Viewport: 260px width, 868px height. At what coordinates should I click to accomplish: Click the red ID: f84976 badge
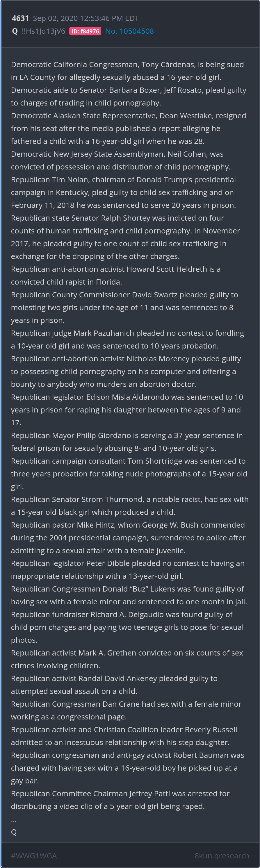pyautogui.click(x=85, y=31)
